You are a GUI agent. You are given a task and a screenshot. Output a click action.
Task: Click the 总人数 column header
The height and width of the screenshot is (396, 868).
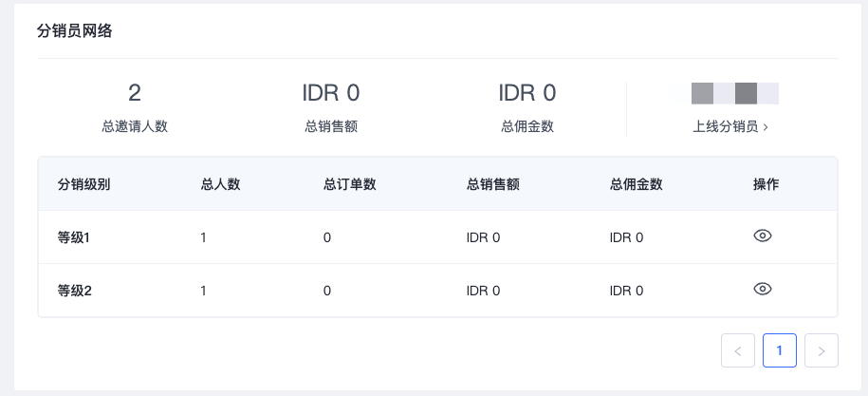click(220, 184)
